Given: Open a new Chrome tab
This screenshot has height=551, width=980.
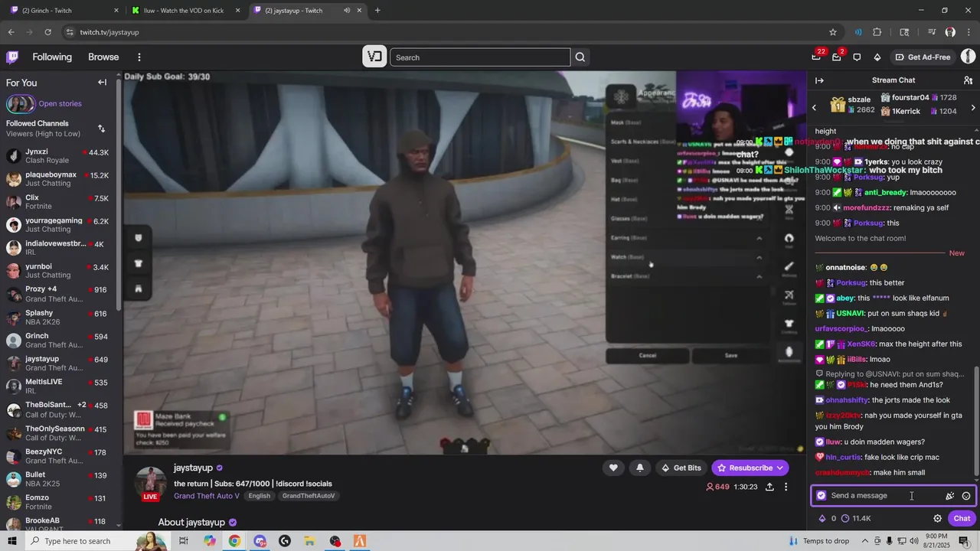Looking at the screenshot, I should 377,11.
